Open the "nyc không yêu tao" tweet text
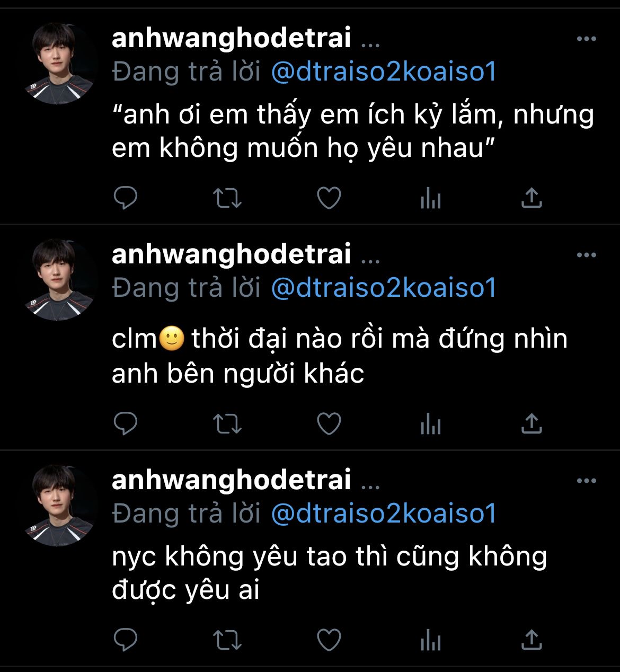The height and width of the screenshot is (672, 620). coord(329,573)
